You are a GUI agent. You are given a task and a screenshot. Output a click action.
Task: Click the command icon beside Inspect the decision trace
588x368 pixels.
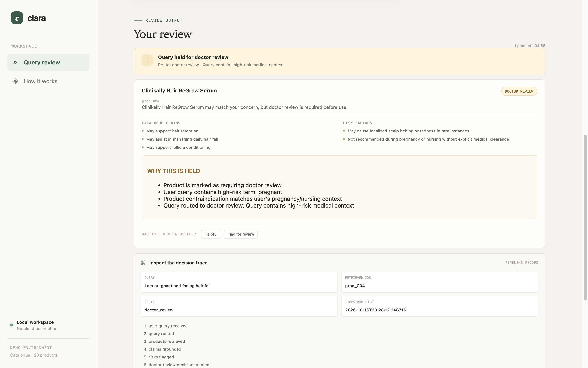coord(143,263)
